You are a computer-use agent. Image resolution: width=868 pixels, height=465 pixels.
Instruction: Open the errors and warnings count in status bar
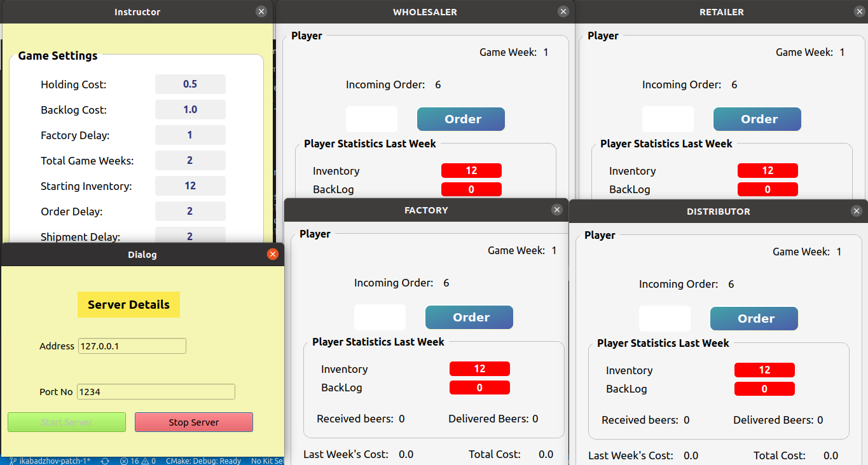(x=138, y=461)
